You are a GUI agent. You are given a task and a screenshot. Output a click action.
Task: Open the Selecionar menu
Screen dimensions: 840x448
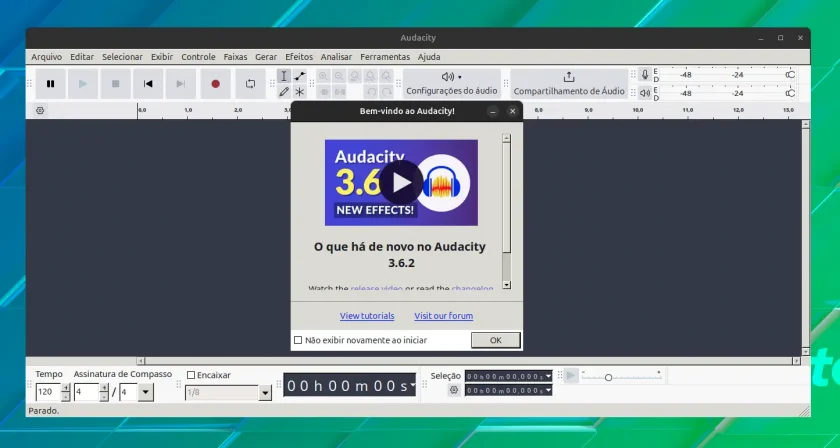point(122,57)
